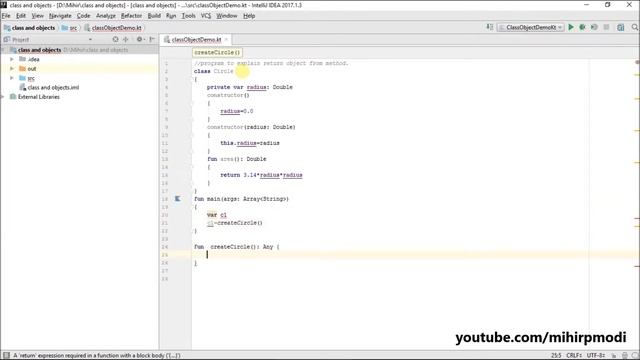Open the File menu
Image resolution: width=640 pixels, height=360 pixels.
(6, 16)
